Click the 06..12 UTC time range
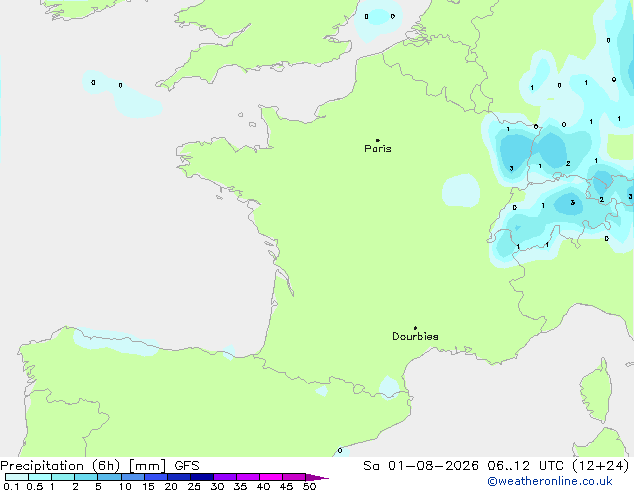Screen dimensions: 634x490 click(x=526, y=466)
